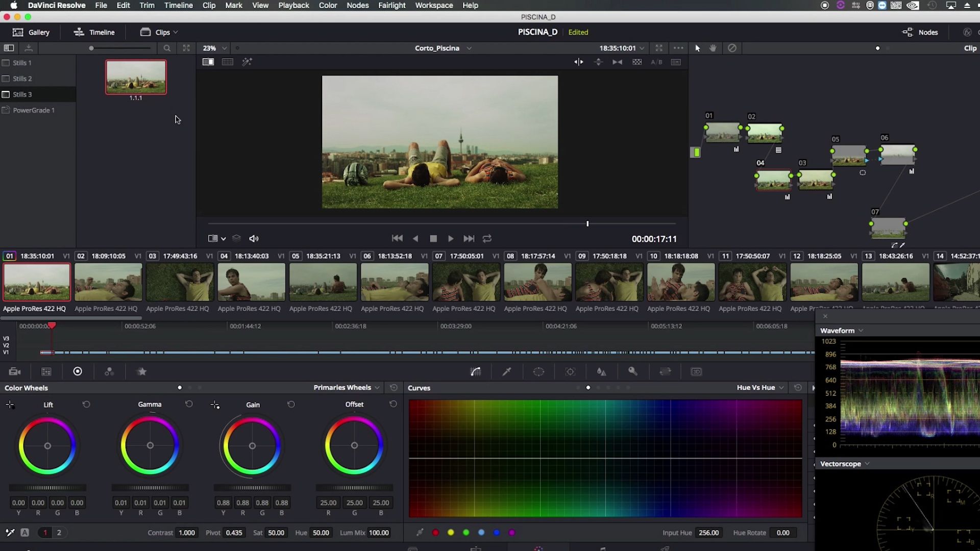Enable Highlight mode in the viewer

(x=247, y=62)
